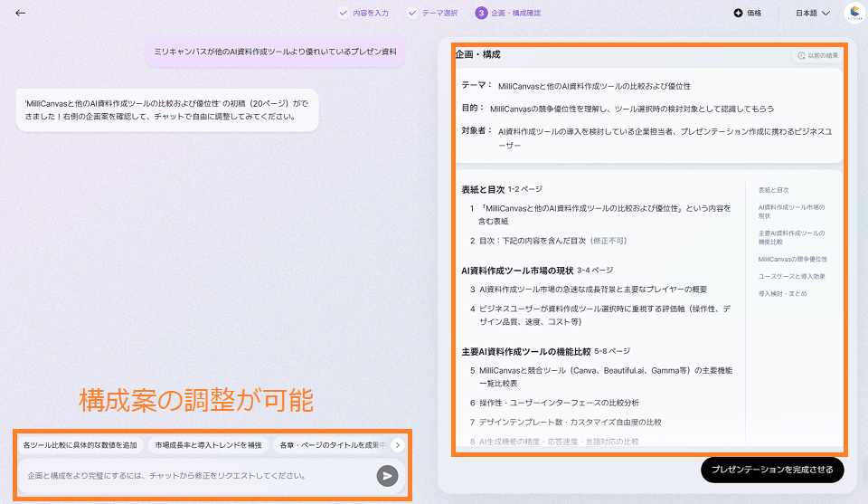Click page 2 item 目次 (修正不可)
The image size is (868, 504).
point(549,241)
